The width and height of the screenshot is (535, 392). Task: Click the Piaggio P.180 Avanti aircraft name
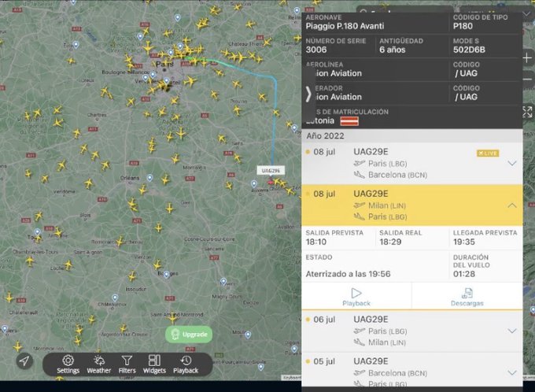pos(345,26)
